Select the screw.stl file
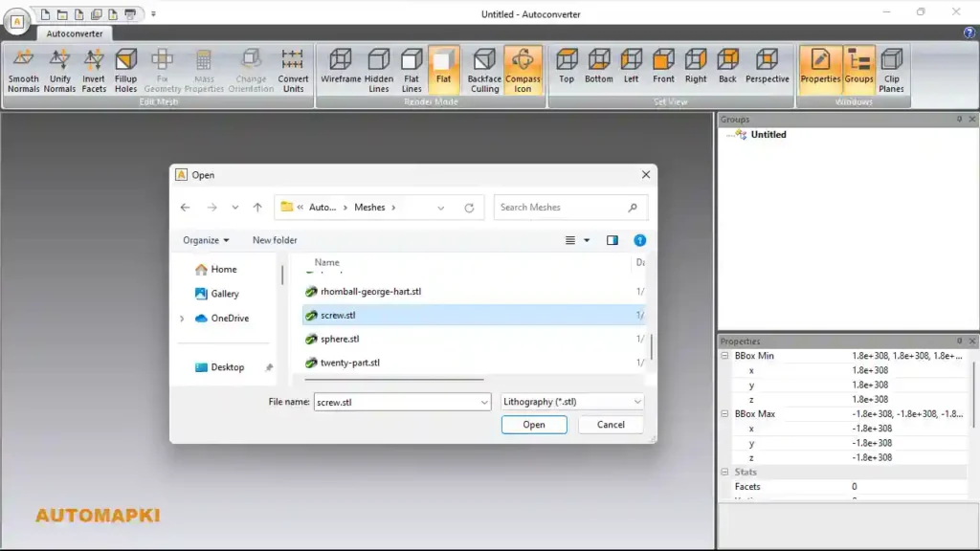The image size is (980, 551). [474, 316]
